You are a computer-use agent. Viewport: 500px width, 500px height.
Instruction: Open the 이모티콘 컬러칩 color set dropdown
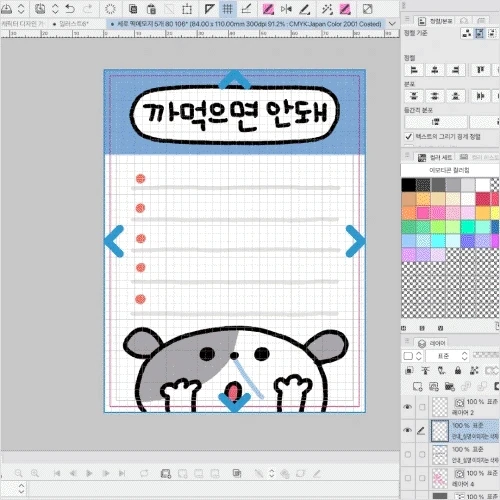[x=450, y=170]
